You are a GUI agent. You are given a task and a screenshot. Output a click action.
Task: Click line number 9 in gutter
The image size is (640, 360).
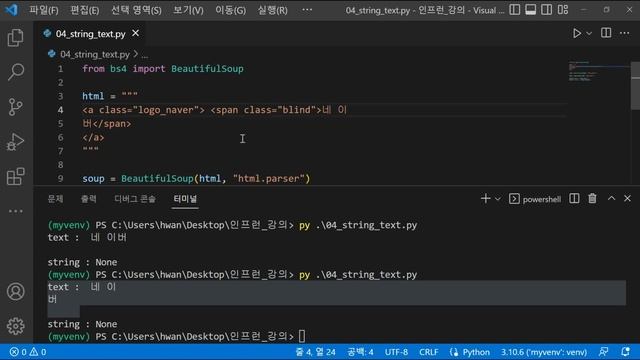point(60,179)
